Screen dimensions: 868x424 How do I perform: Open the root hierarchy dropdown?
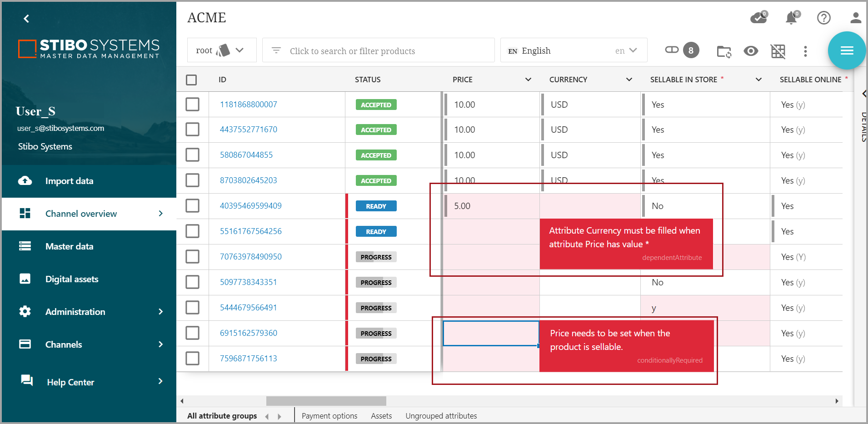221,50
